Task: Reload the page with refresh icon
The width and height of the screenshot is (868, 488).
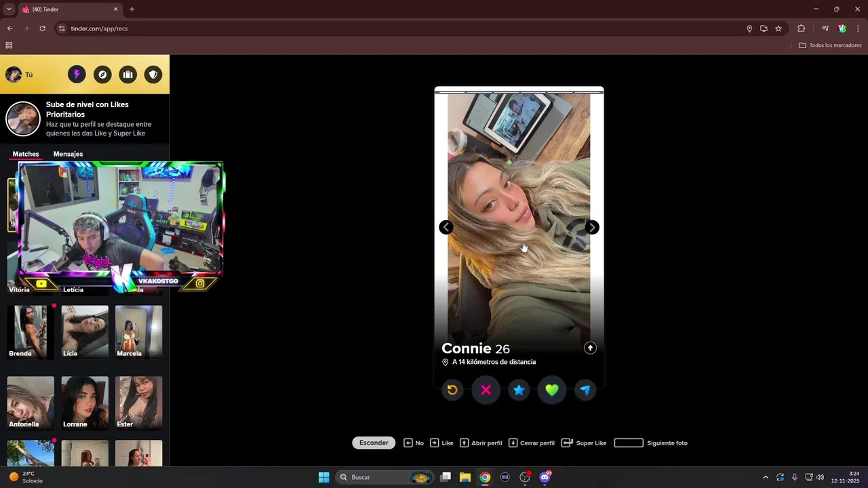Action: [x=42, y=28]
